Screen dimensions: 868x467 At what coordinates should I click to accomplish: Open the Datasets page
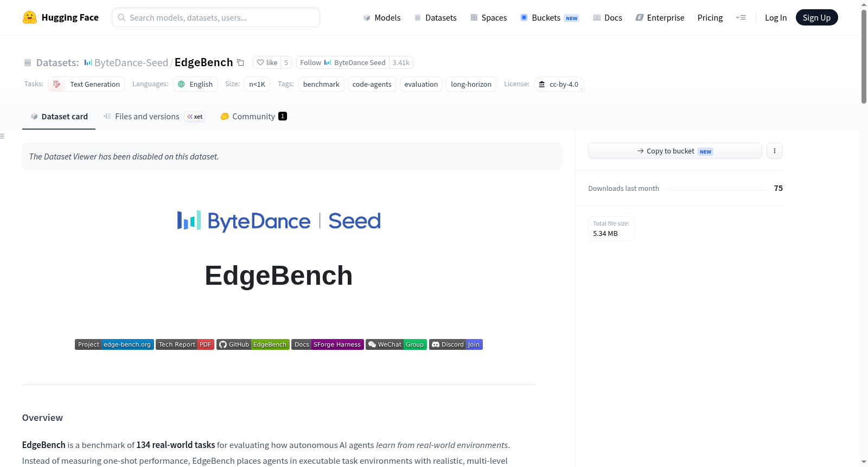pos(435,17)
